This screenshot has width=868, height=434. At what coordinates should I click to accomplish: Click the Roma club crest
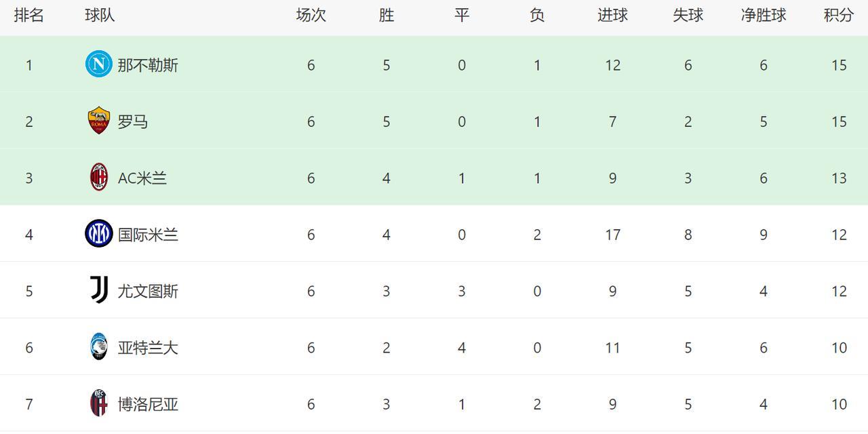pos(99,121)
